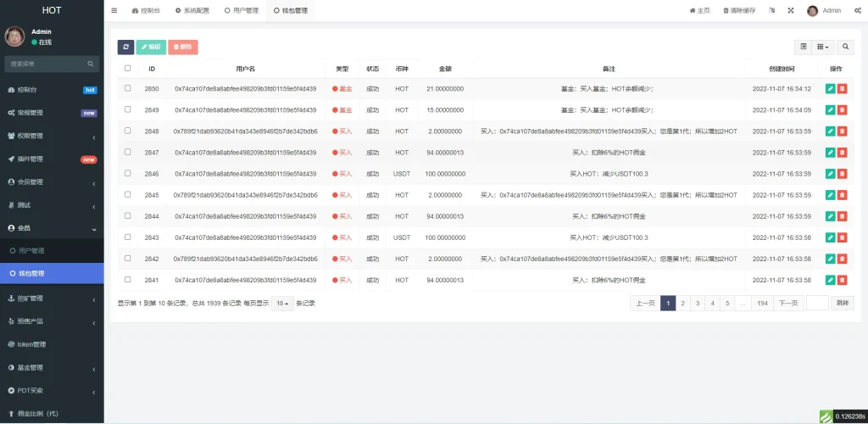Screen dimensions: 868x424
Task: Click red delete icon for row 2847
Action: [843, 153]
